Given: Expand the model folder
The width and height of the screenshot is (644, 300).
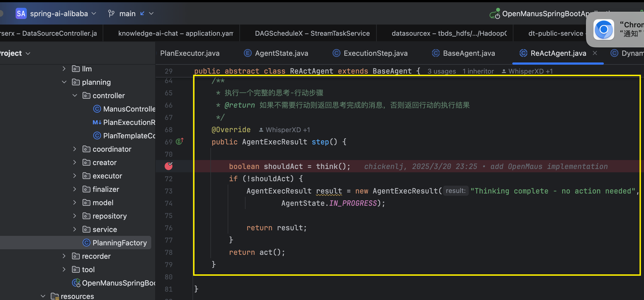Looking at the screenshot, I should click(75, 202).
